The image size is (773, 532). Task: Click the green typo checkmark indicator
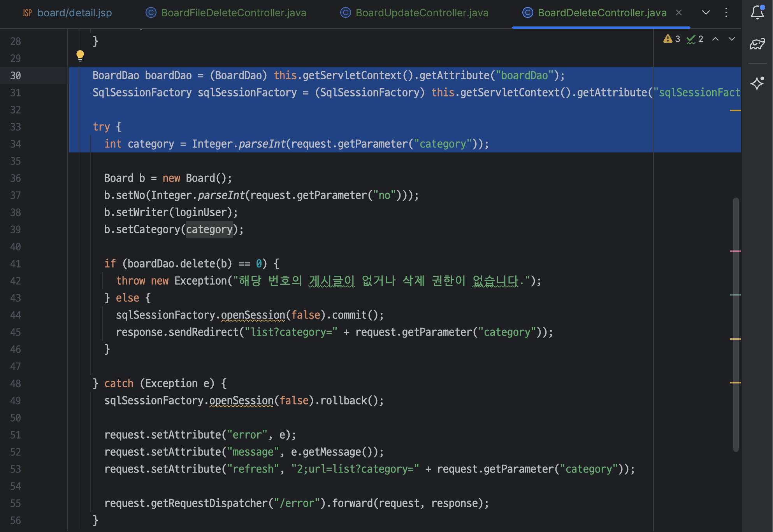pos(691,39)
